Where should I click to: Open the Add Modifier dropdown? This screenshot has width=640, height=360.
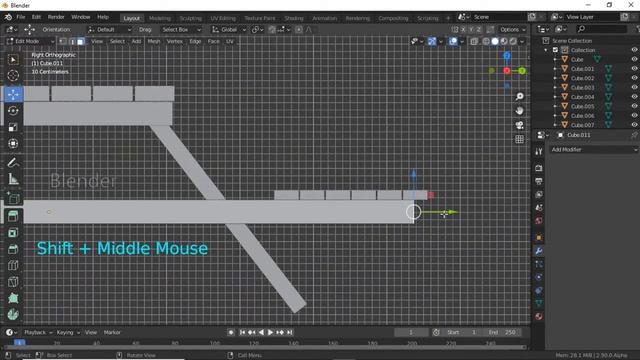(593, 149)
